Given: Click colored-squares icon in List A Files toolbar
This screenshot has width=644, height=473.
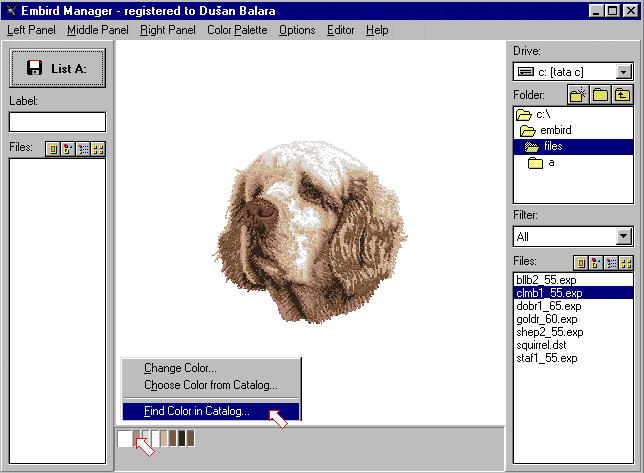Looking at the screenshot, I should (x=68, y=149).
